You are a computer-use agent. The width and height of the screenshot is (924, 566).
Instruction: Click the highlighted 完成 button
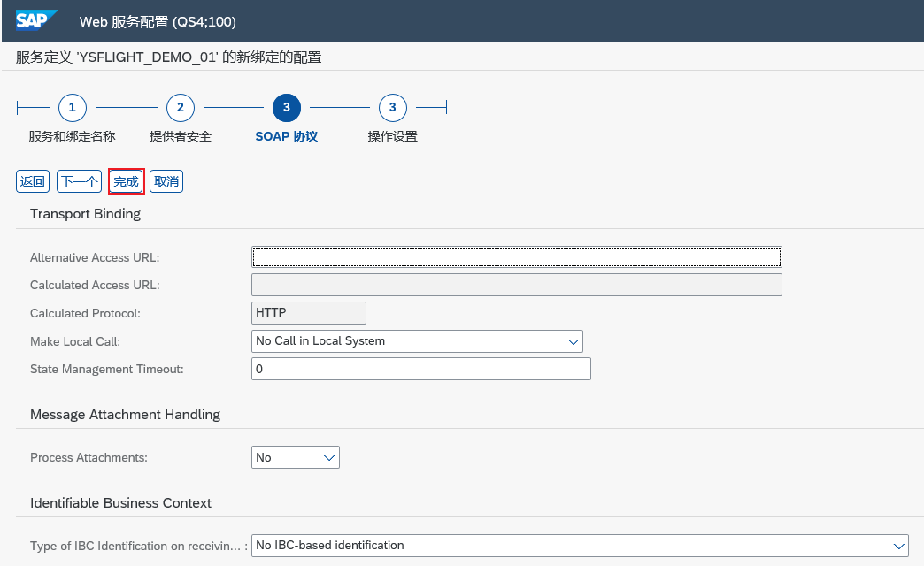click(126, 180)
